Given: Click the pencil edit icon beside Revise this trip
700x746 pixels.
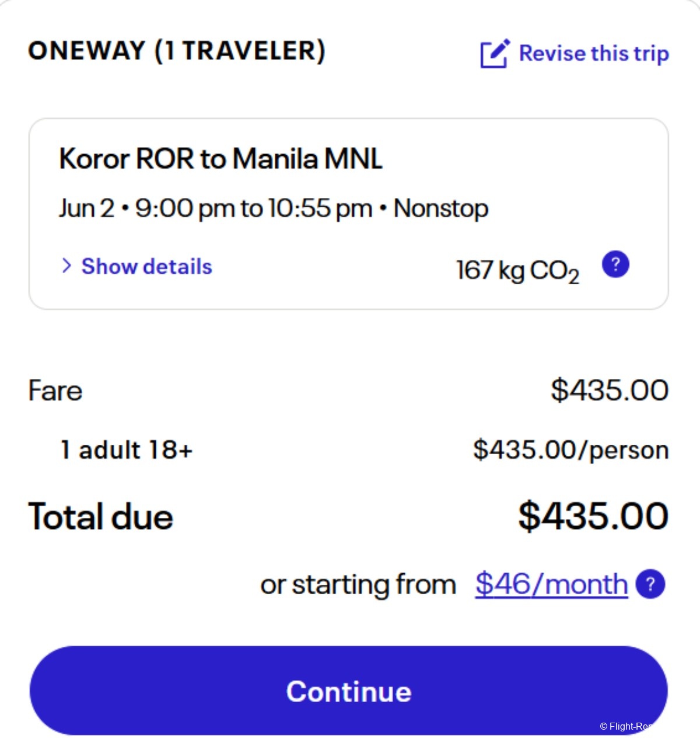Looking at the screenshot, I should coord(495,53).
